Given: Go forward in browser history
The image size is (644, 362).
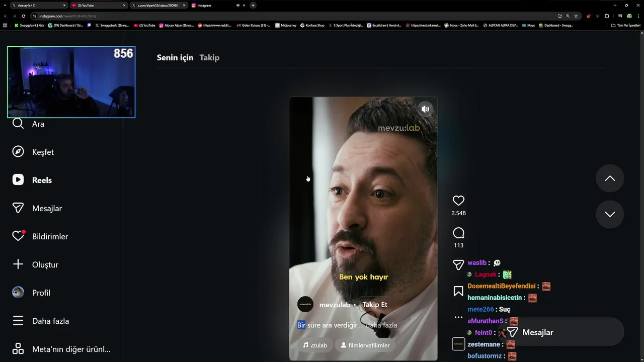Looking at the screenshot, I should click(x=15, y=16).
